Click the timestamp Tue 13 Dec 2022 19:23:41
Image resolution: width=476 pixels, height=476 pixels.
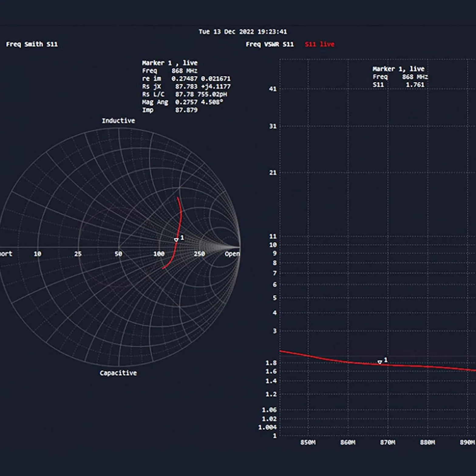point(243,32)
